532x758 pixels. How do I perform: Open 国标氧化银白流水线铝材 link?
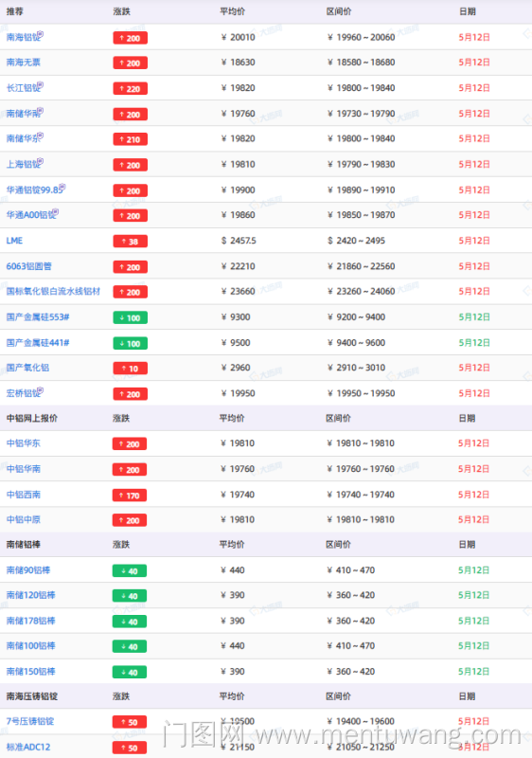point(53,292)
